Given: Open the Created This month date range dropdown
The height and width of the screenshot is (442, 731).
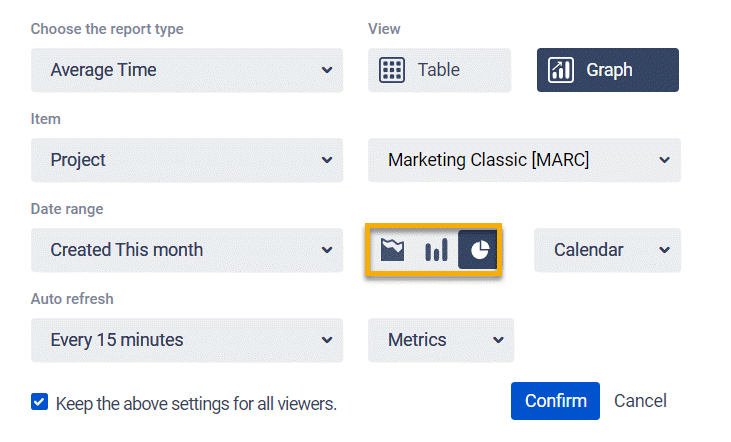Looking at the screenshot, I should coord(187,250).
